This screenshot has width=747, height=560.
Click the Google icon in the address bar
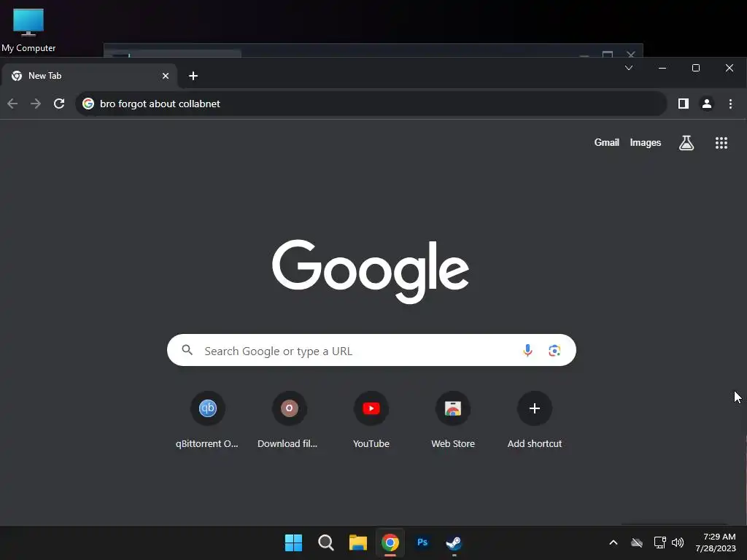coord(88,104)
